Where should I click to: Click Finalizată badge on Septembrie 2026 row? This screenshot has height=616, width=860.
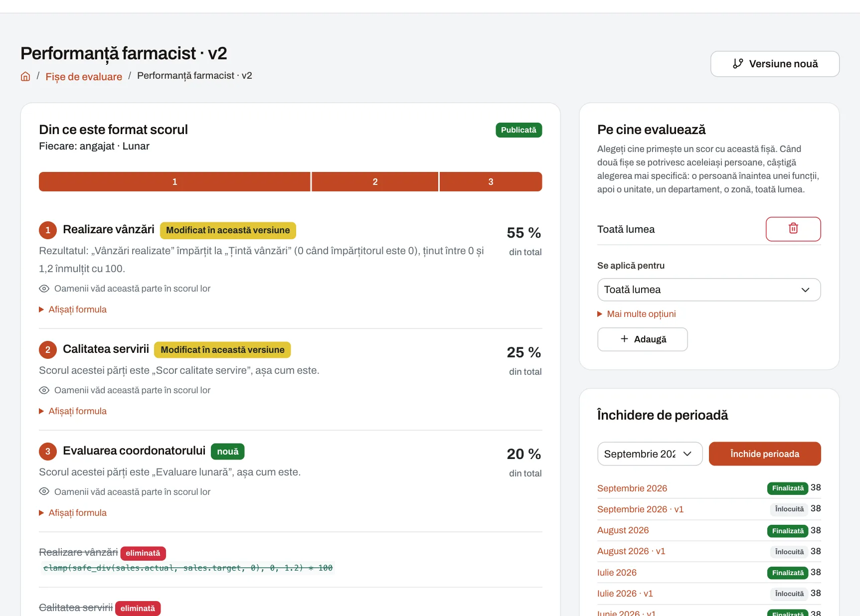click(788, 488)
